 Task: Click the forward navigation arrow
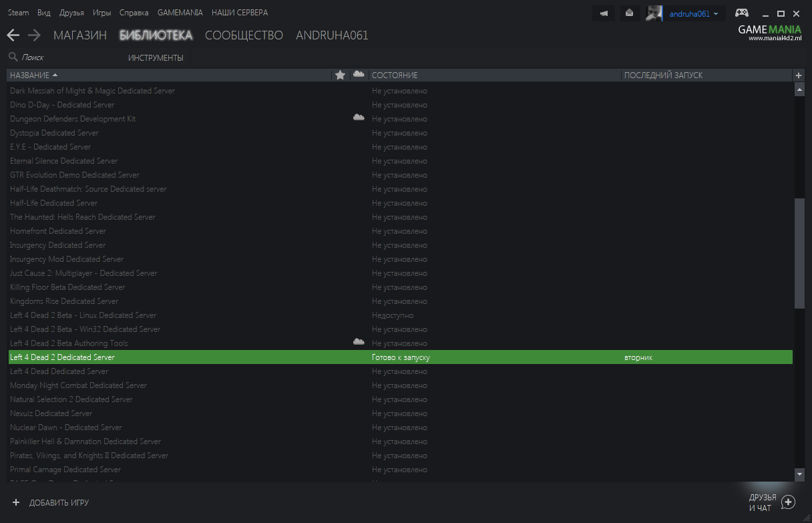(35, 35)
